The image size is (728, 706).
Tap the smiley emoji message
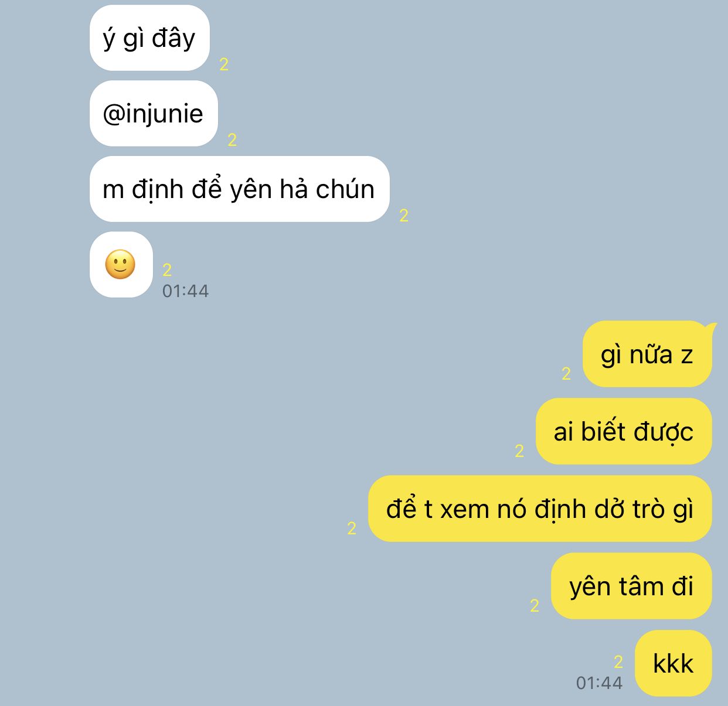point(121,264)
